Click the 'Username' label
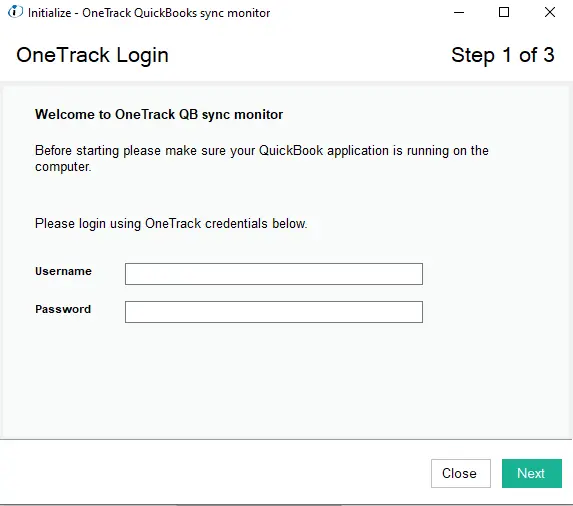This screenshot has width=573, height=506. [x=63, y=271]
